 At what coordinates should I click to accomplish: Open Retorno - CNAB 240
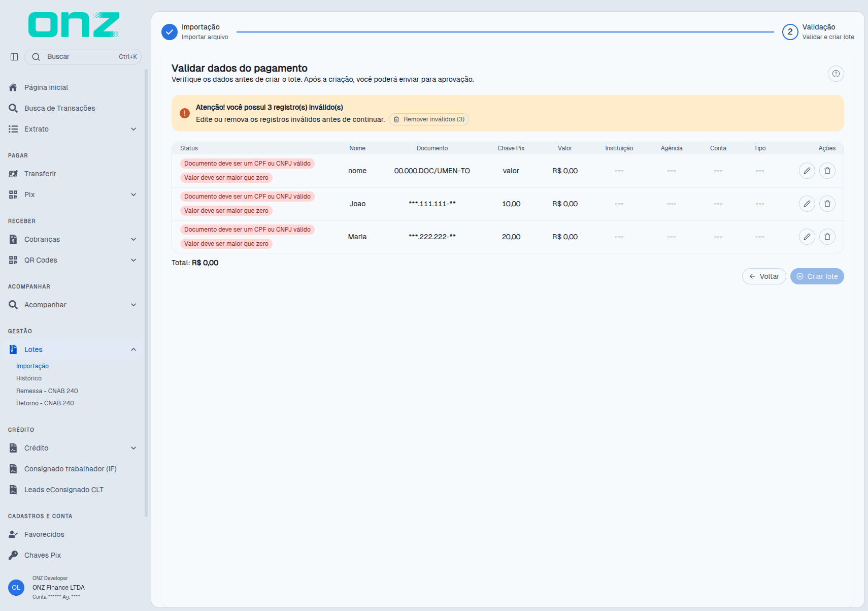tap(45, 403)
